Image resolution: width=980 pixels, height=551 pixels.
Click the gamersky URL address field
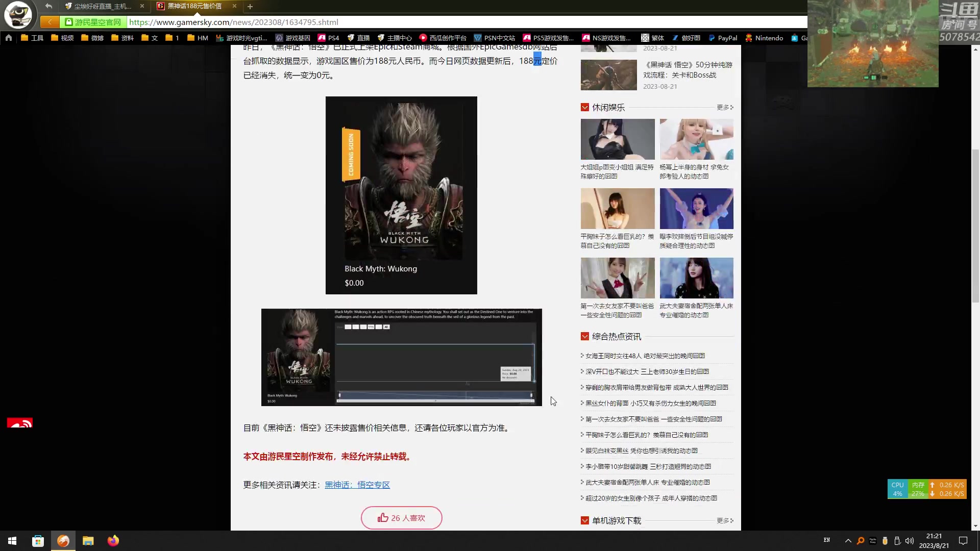tap(467, 22)
